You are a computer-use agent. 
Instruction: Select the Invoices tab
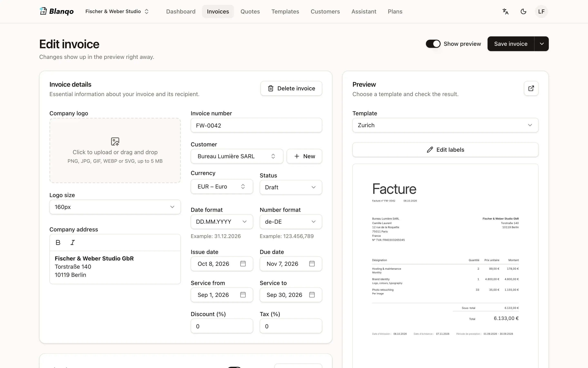[218, 11]
